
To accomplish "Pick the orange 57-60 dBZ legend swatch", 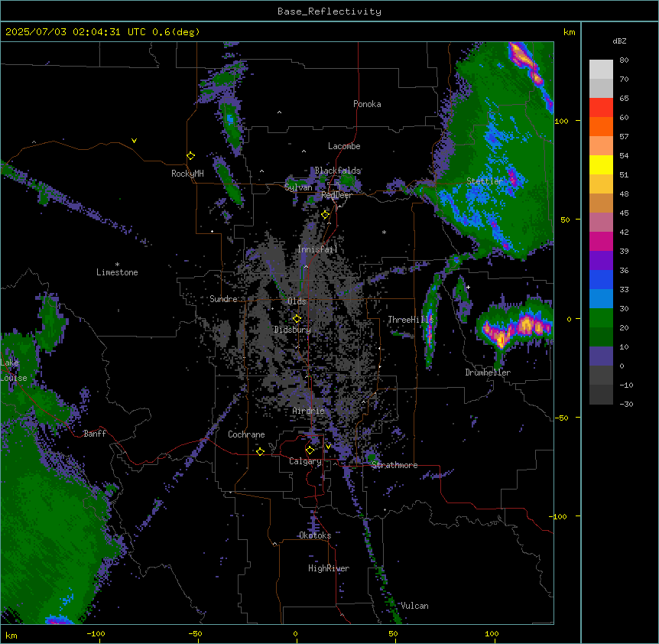I will click(601, 126).
